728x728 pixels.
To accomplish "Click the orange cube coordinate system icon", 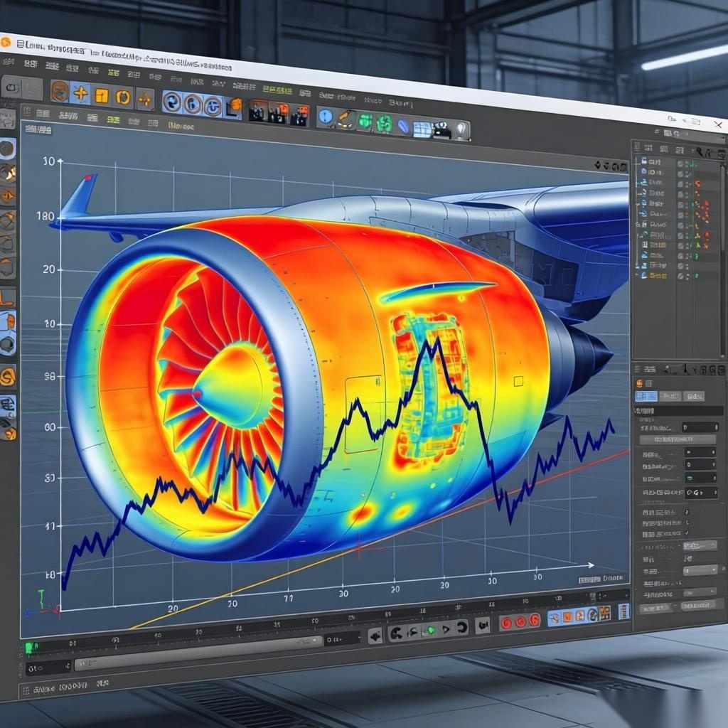I will tap(234, 107).
